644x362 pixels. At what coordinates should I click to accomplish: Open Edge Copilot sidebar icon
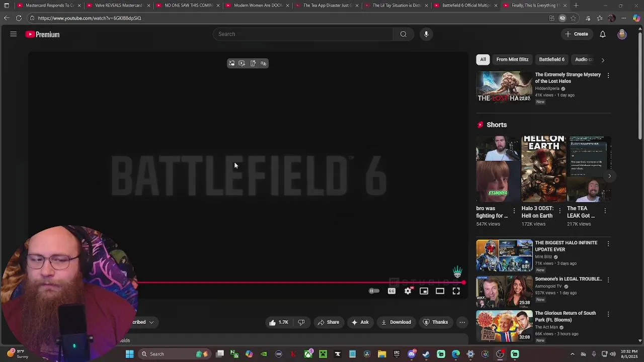tap(637, 18)
